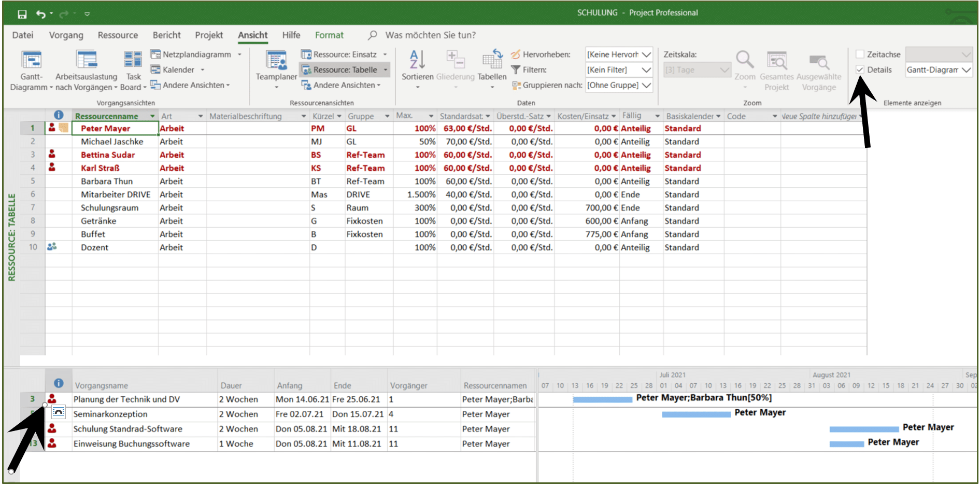Expand the Gruppe column filter arrow
This screenshot has height=486, width=980.
(x=387, y=116)
